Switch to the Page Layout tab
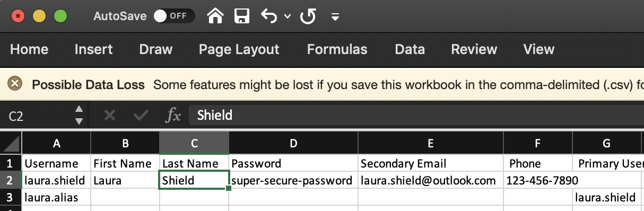The image size is (644, 211). point(239,49)
